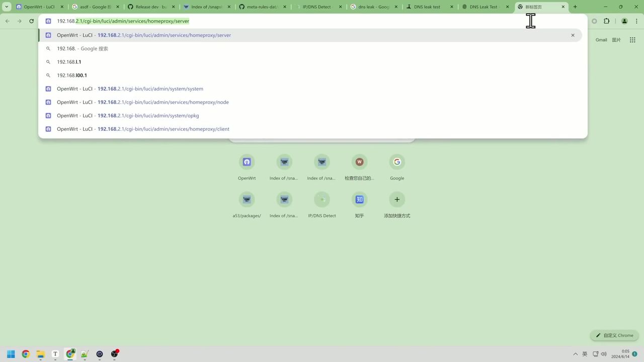Open the Chrome three-dot menu
644x362 pixels.
click(x=636, y=21)
